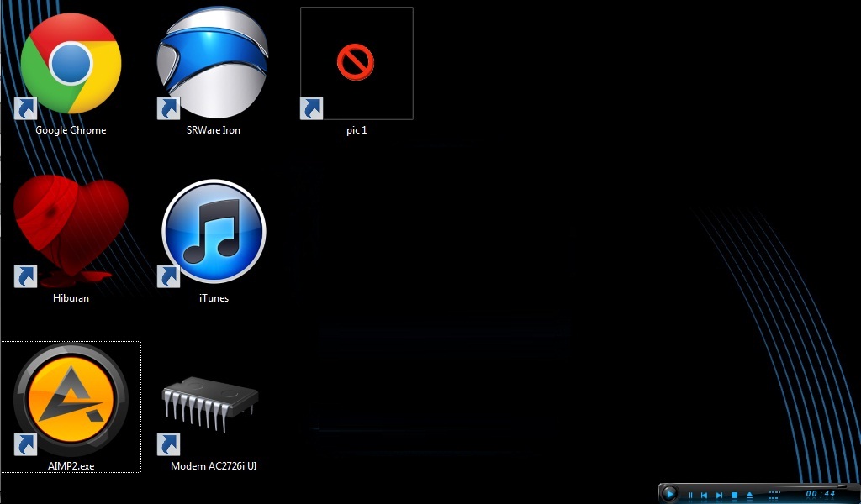This screenshot has width=861, height=504.
Task: Stop playback in the mini player
Action: tap(734, 496)
